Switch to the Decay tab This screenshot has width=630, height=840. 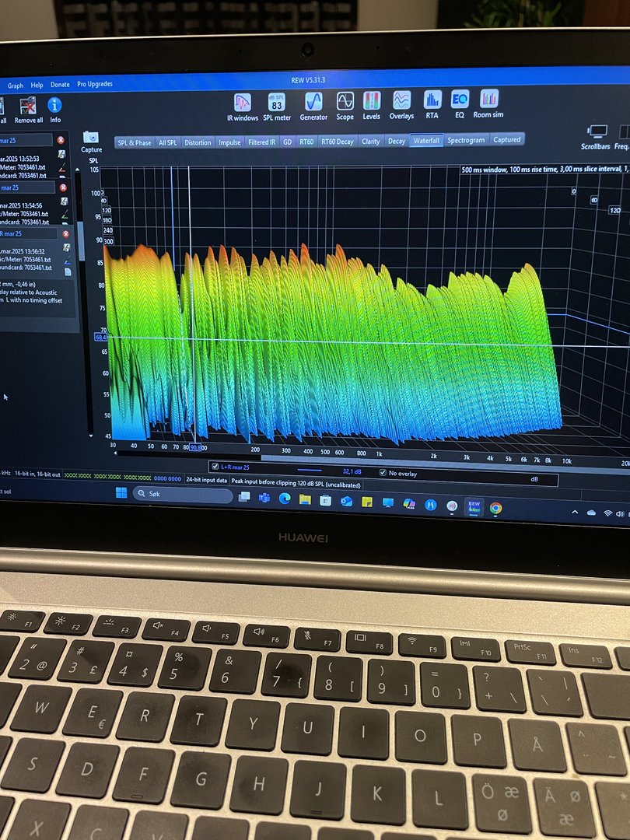tap(397, 141)
